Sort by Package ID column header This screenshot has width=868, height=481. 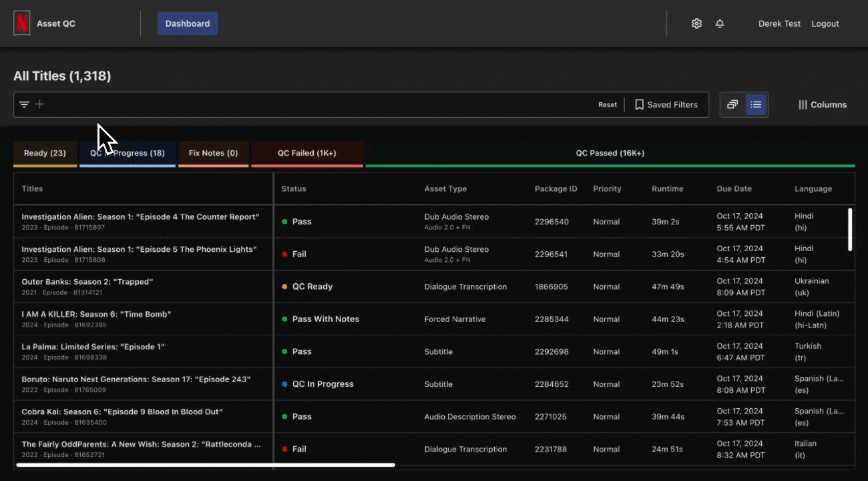(x=556, y=188)
